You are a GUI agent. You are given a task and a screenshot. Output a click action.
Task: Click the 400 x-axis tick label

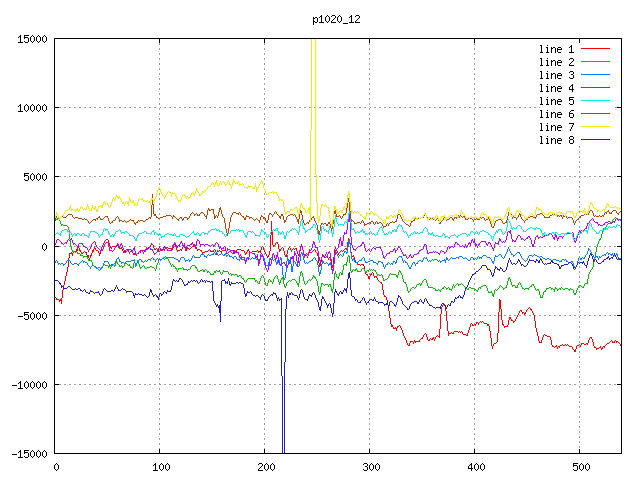click(475, 466)
